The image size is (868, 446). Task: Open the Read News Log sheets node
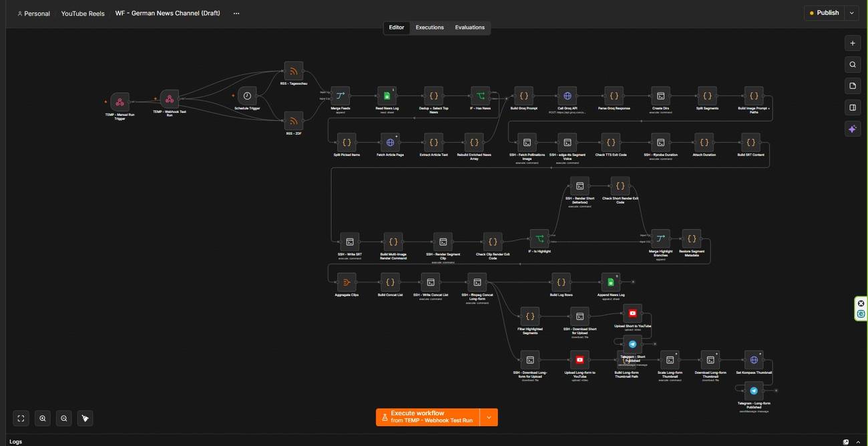pos(387,95)
